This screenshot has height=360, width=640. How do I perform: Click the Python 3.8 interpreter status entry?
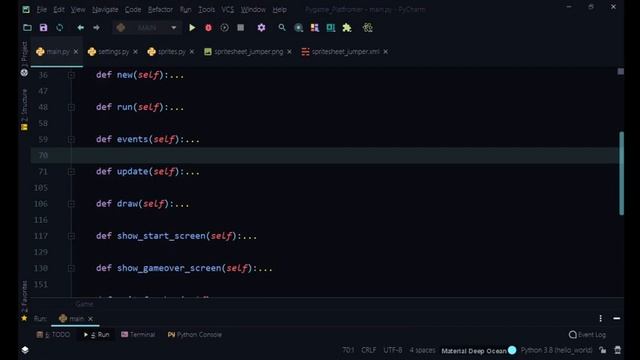556,350
